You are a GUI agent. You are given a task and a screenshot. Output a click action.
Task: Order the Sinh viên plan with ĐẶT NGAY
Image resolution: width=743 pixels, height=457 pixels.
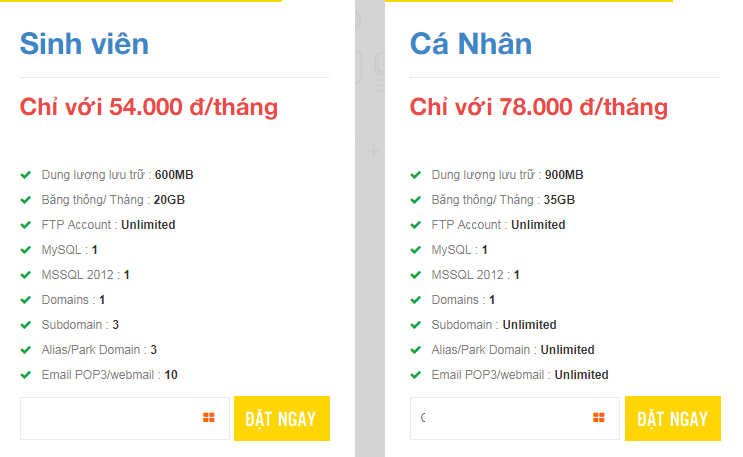click(x=282, y=419)
